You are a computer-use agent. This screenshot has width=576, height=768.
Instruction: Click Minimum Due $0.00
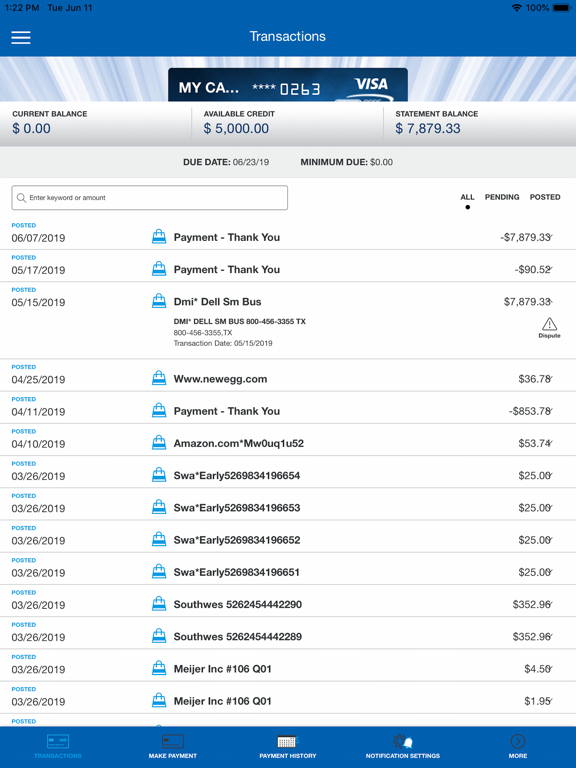347,162
